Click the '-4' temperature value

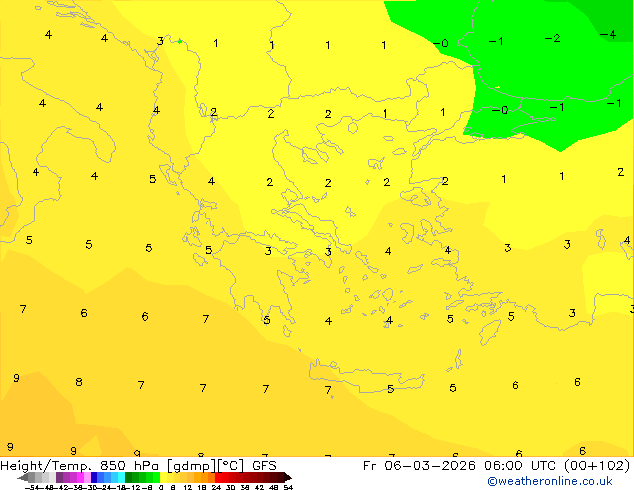(x=608, y=34)
